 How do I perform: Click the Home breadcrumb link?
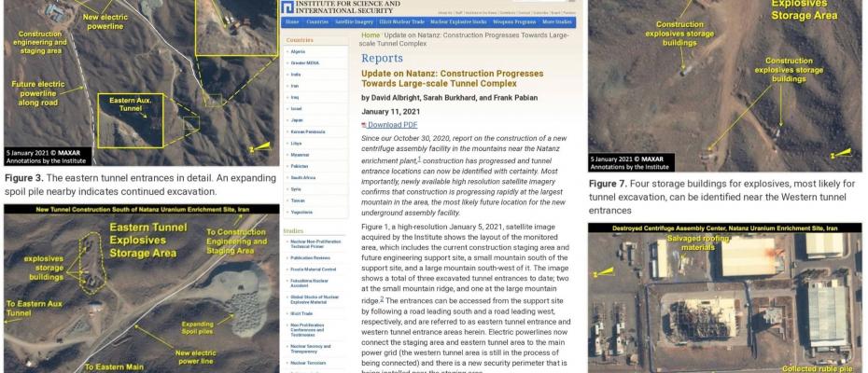(371, 35)
